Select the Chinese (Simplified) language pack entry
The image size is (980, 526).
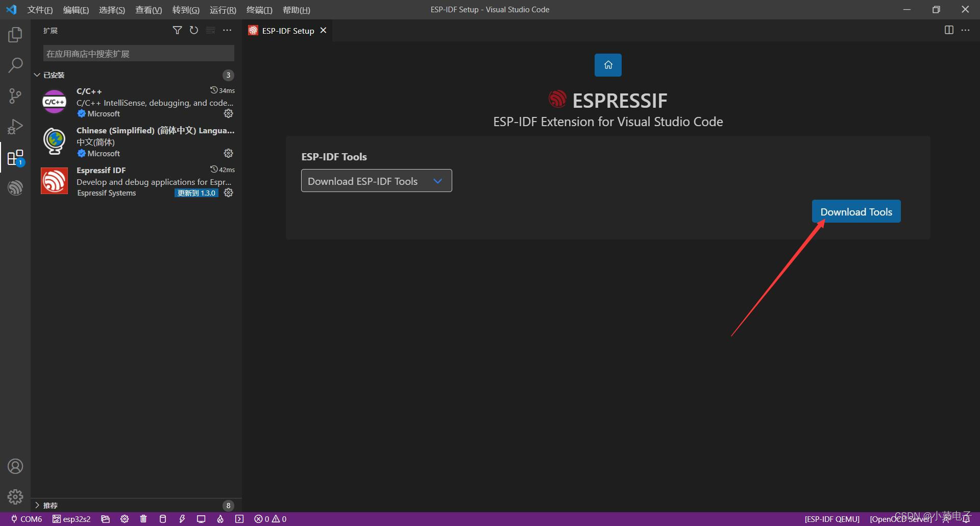136,142
